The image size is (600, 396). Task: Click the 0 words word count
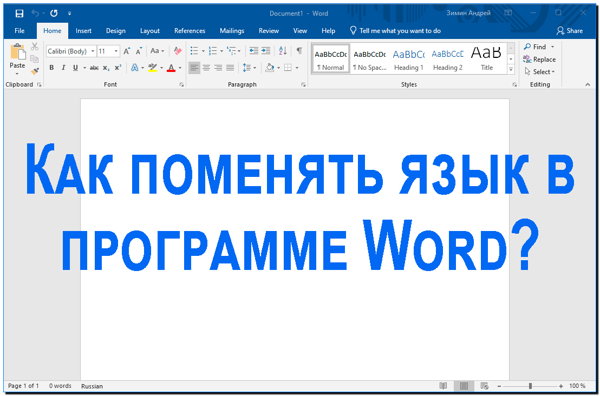60,386
